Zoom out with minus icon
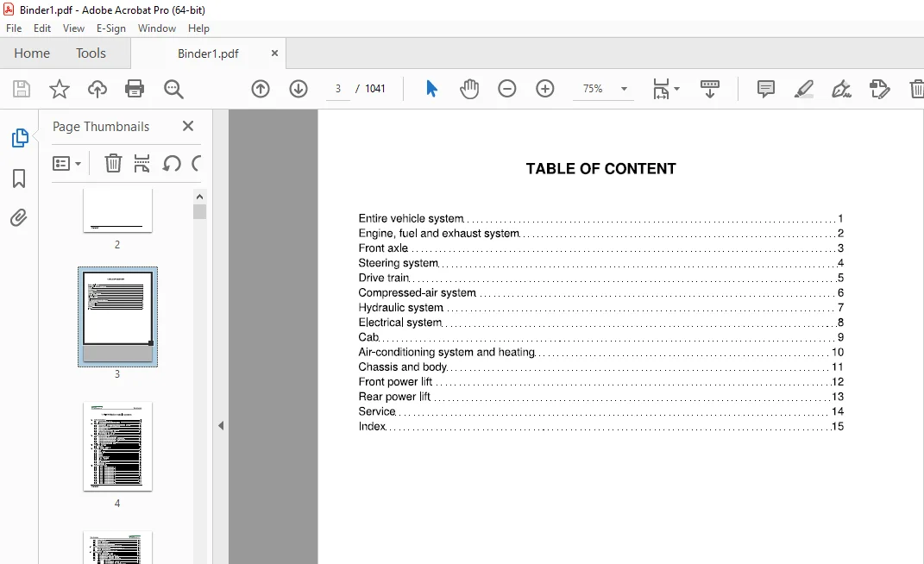The height and width of the screenshot is (564, 924). point(506,89)
